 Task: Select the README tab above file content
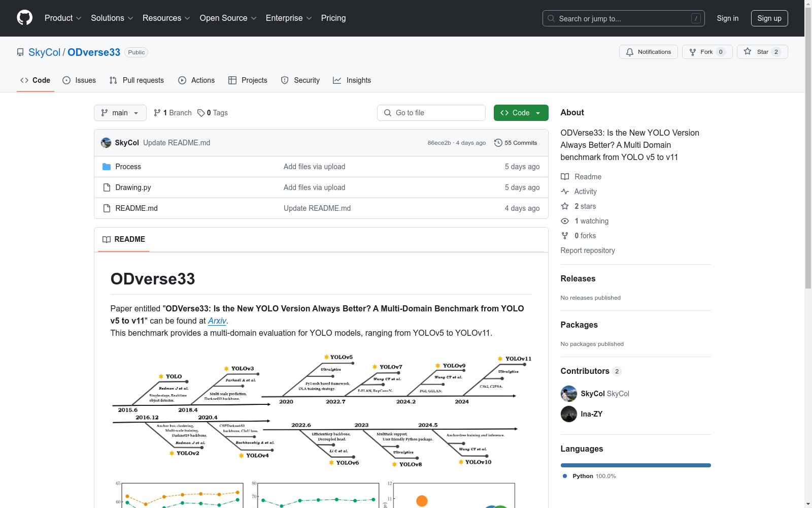coord(124,239)
